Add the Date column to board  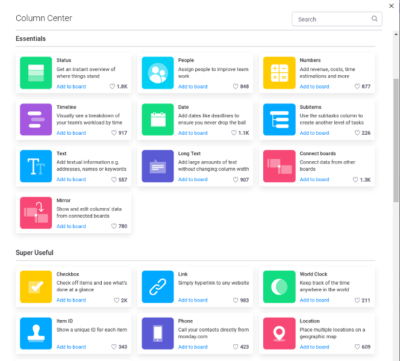click(x=193, y=133)
